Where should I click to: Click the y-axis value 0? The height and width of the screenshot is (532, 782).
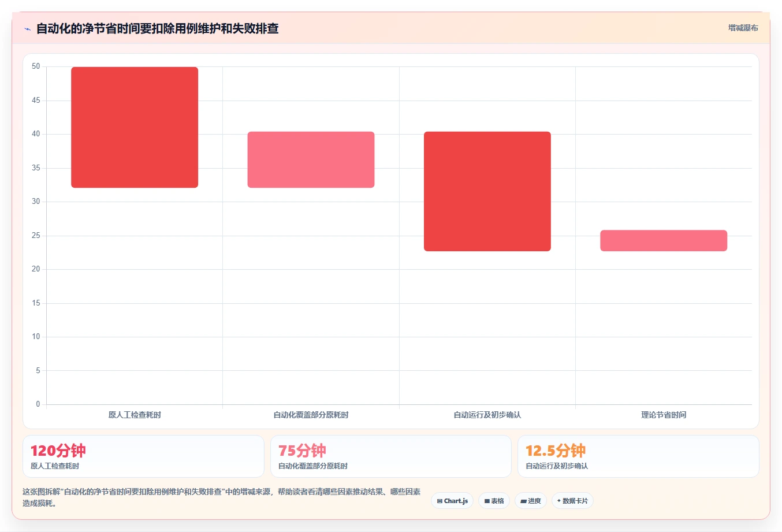38,404
